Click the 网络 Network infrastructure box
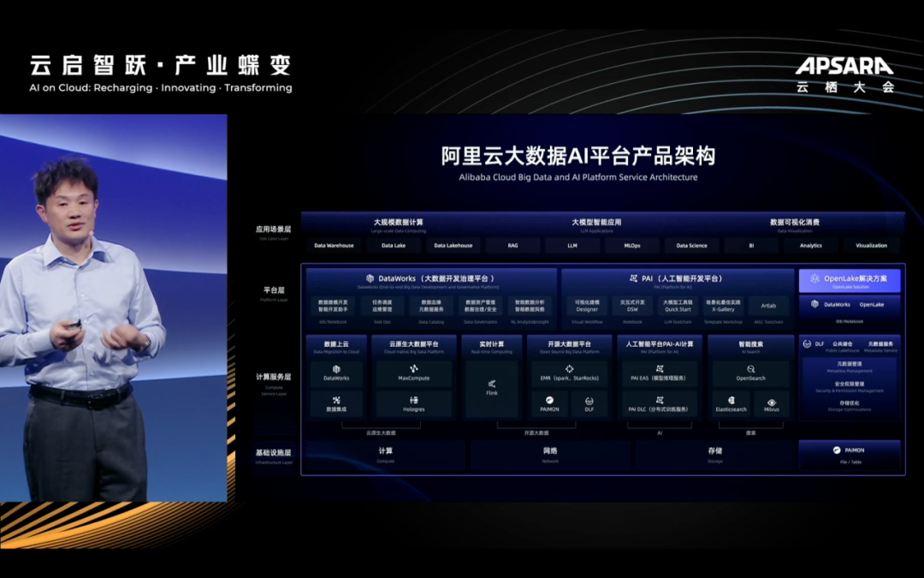Image resolution: width=924 pixels, height=578 pixels. (x=550, y=455)
